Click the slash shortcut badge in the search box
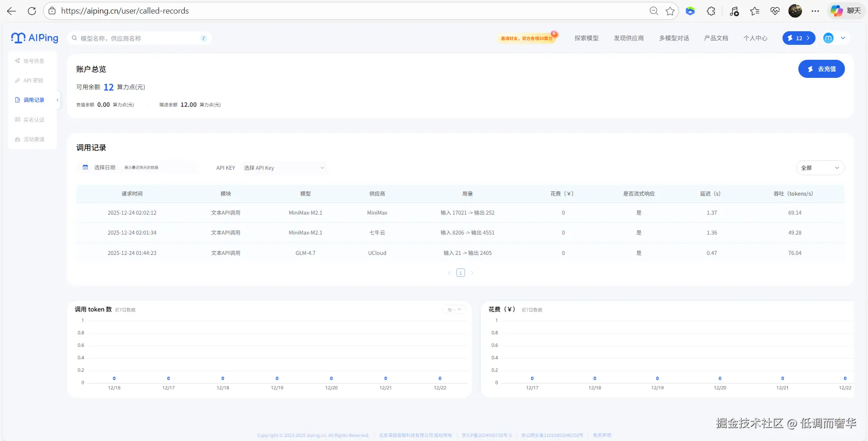Viewport: 868px width, 441px height. (x=204, y=38)
